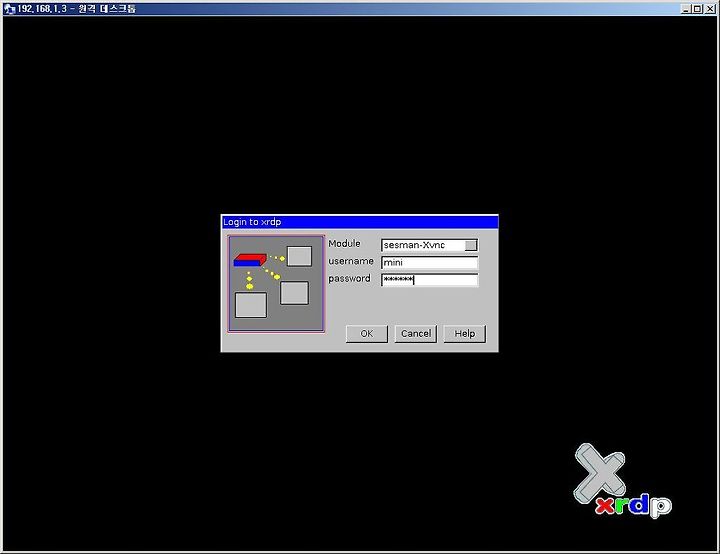Click the Cancel button
Viewport: 720px width, 554px height.
[416, 334]
